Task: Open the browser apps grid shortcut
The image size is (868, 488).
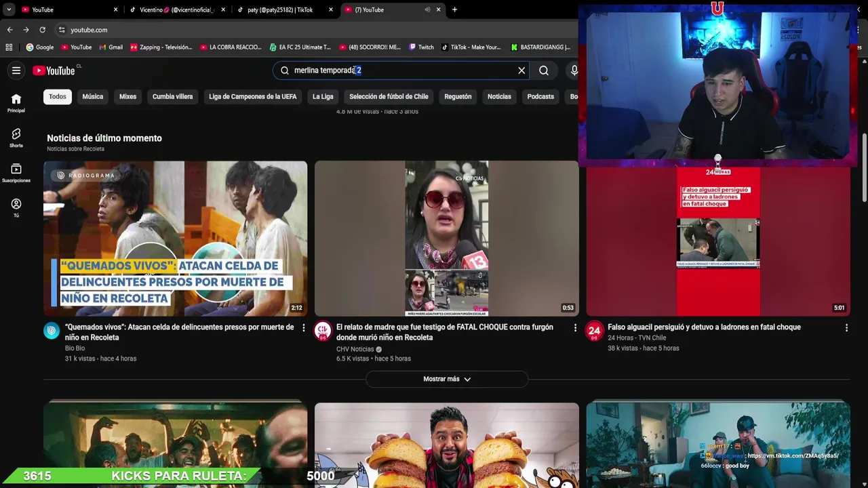Action: pyautogui.click(x=9, y=47)
